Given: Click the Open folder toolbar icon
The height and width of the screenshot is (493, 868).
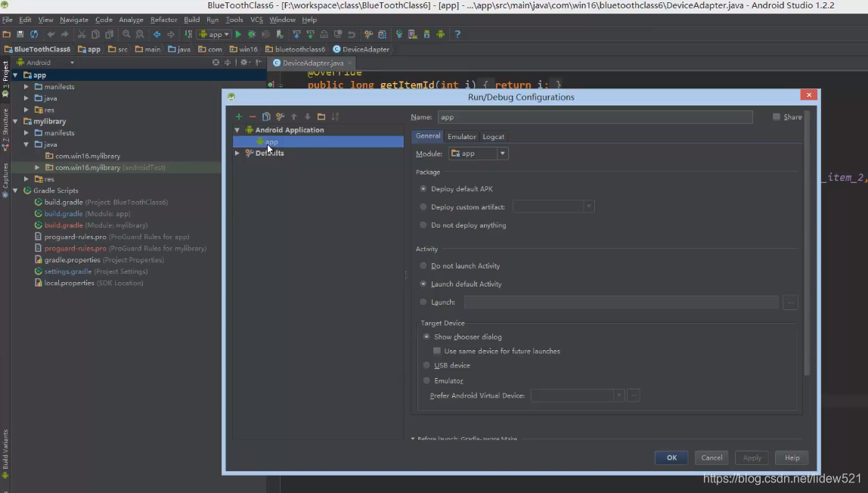Looking at the screenshot, I should click(7, 34).
